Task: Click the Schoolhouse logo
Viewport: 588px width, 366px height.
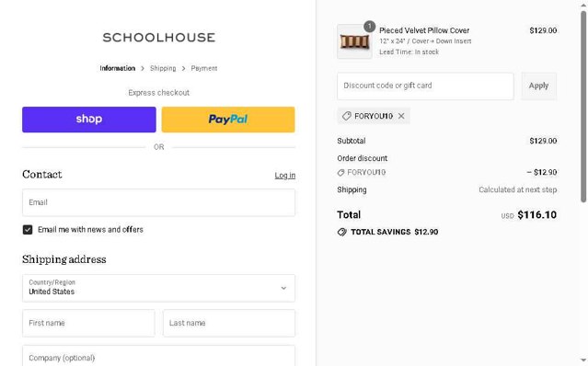Action: (158, 38)
